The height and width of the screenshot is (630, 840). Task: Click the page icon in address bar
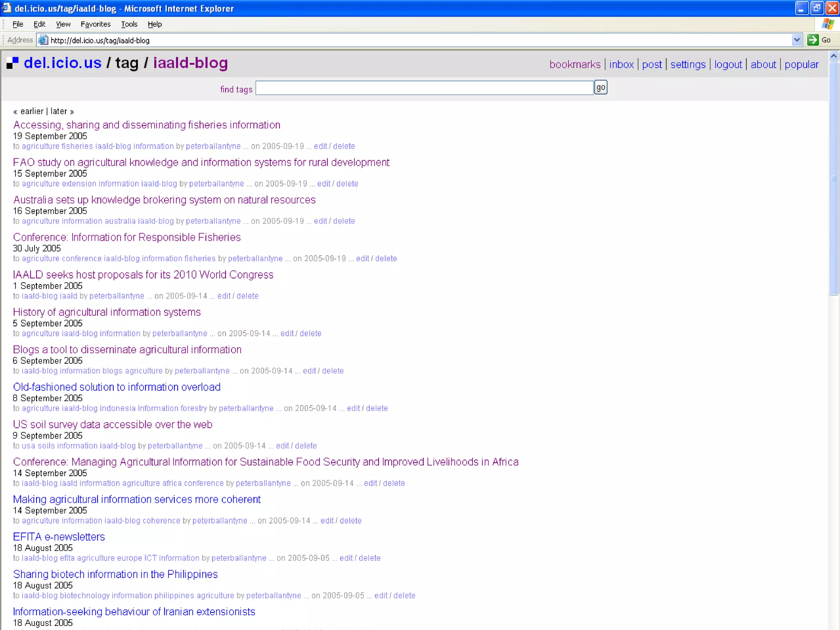[43, 40]
